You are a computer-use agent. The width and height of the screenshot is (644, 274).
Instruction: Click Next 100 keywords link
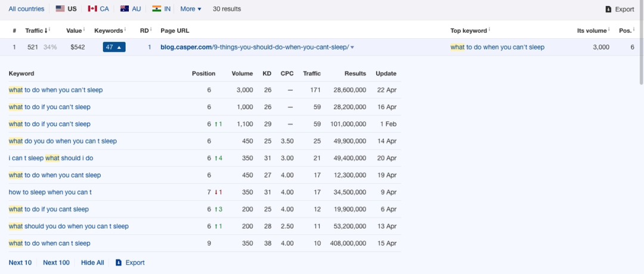point(56,263)
